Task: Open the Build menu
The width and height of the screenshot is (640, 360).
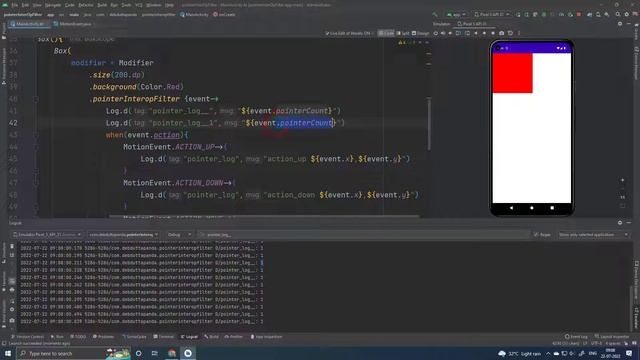Action: coord(102,5)
